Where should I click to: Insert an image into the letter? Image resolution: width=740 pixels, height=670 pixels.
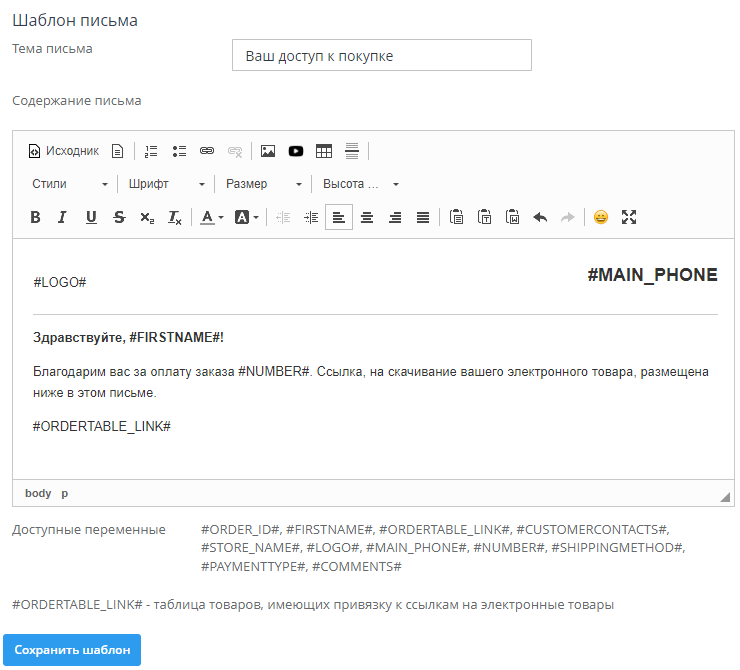point(268,151)
